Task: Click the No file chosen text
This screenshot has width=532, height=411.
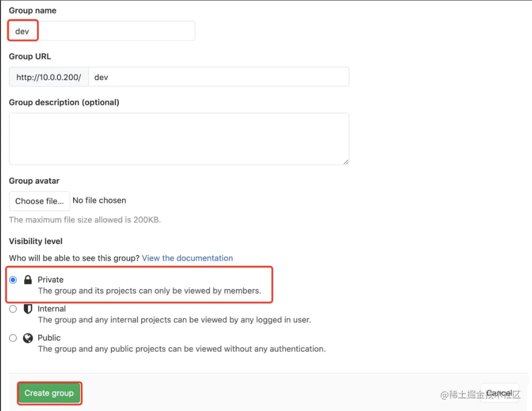Action: pos(99,200)
